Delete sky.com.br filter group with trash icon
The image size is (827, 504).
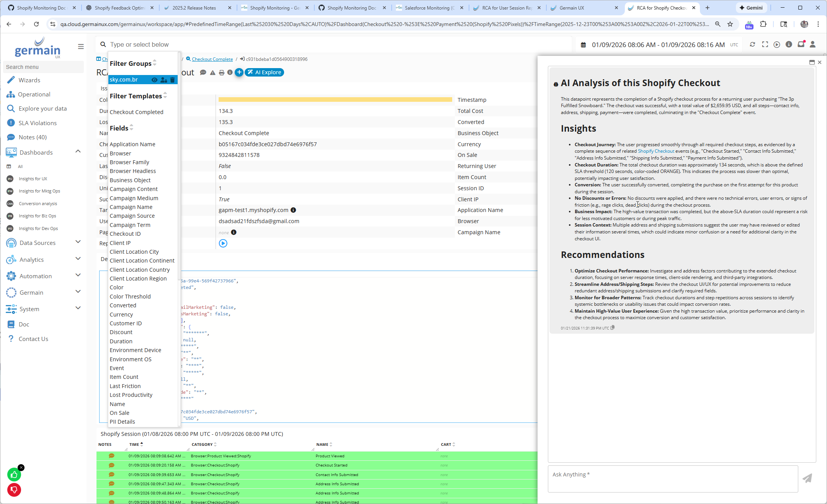[173, 80]
